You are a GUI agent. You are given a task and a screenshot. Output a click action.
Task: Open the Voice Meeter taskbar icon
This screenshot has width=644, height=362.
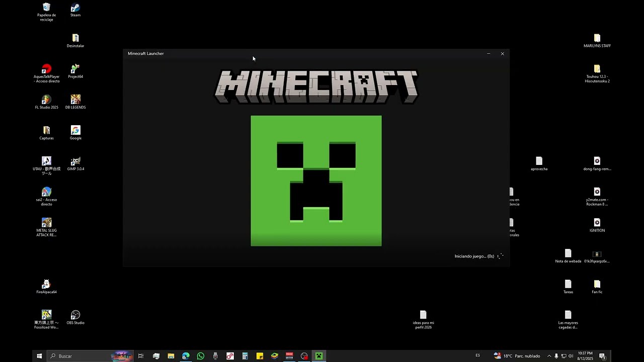pos(289,356)
